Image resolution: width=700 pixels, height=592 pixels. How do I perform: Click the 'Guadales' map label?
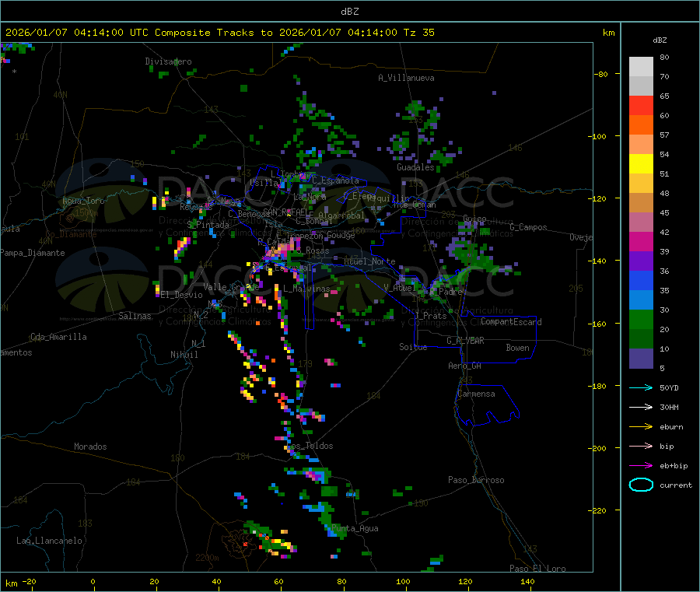pos(415,167)
